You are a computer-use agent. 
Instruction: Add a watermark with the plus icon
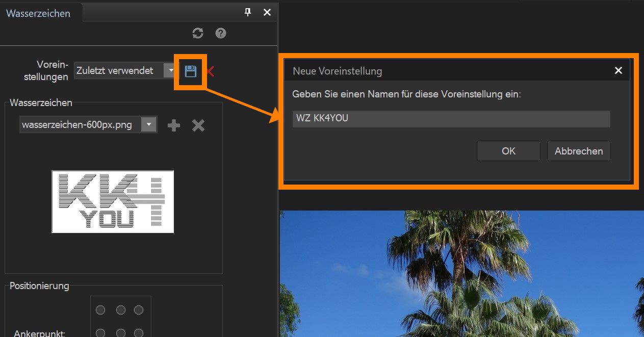click(174, 125)
